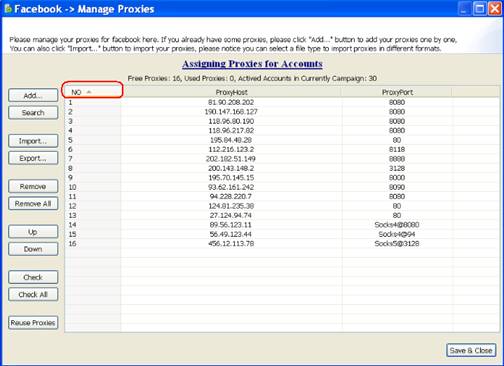Click port cell 8000 in row 9
504x366 pixels.
397,178
